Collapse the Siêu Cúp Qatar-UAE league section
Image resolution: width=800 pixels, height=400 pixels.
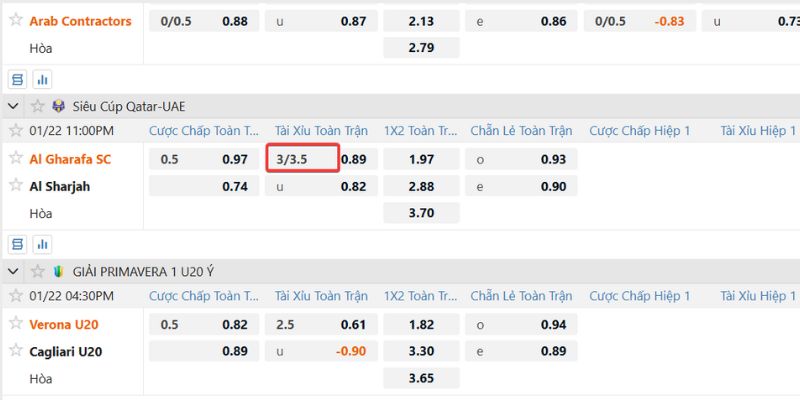(x=14, y=106)
